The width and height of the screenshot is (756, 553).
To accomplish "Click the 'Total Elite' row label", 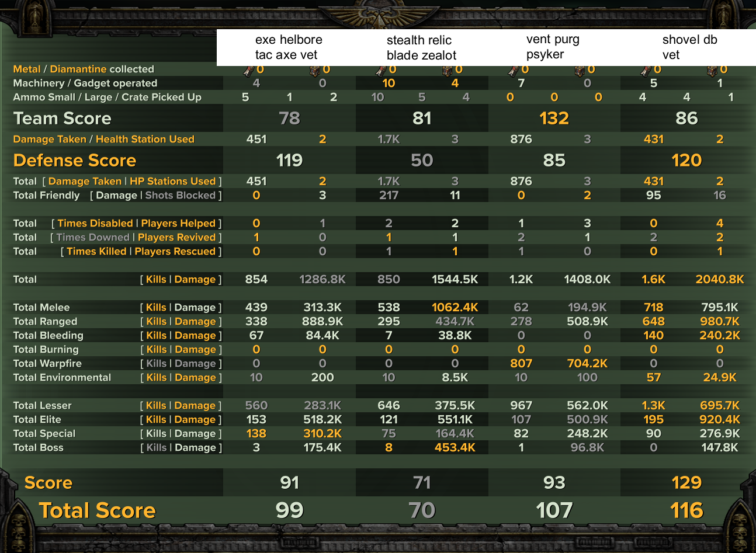I will 37,419.
